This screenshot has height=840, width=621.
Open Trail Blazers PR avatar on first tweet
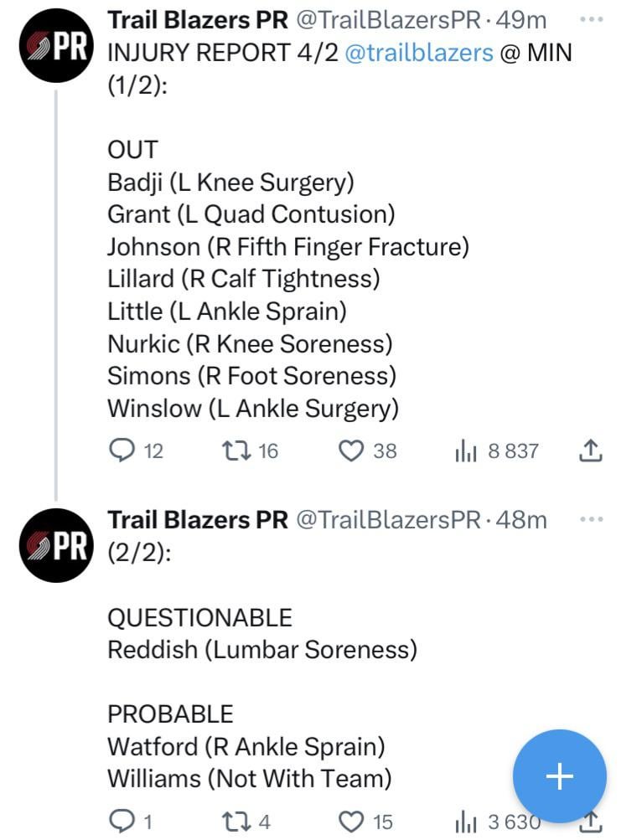click(x=56, y=44)
